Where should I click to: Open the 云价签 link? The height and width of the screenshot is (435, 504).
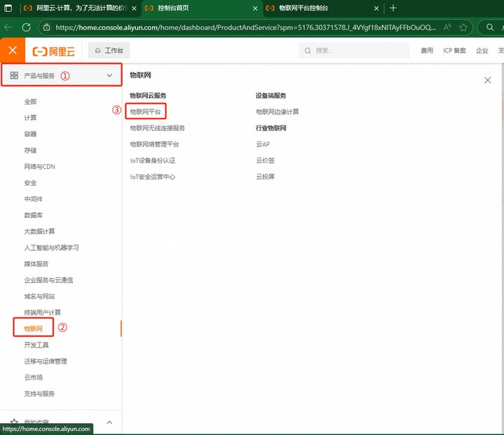(x=265, y=160)
